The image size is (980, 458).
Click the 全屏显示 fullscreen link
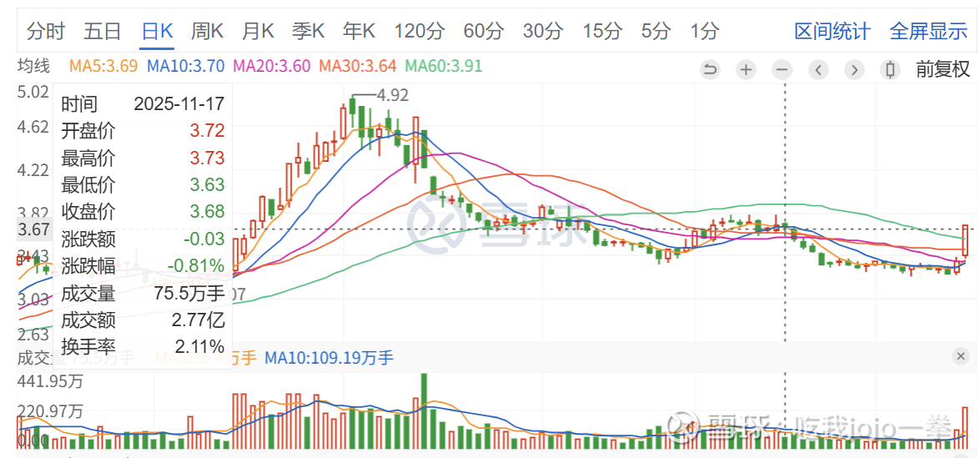click(x=928, y=32)
